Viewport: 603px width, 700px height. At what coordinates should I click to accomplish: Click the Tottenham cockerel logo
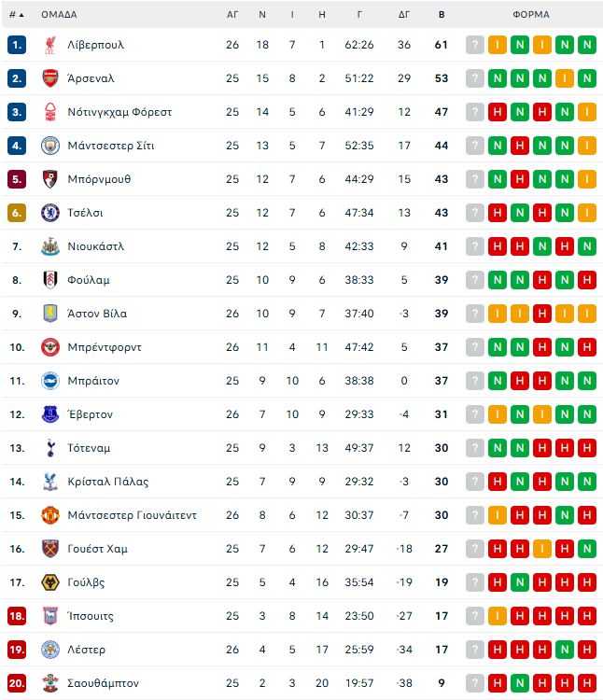point(50,448)
